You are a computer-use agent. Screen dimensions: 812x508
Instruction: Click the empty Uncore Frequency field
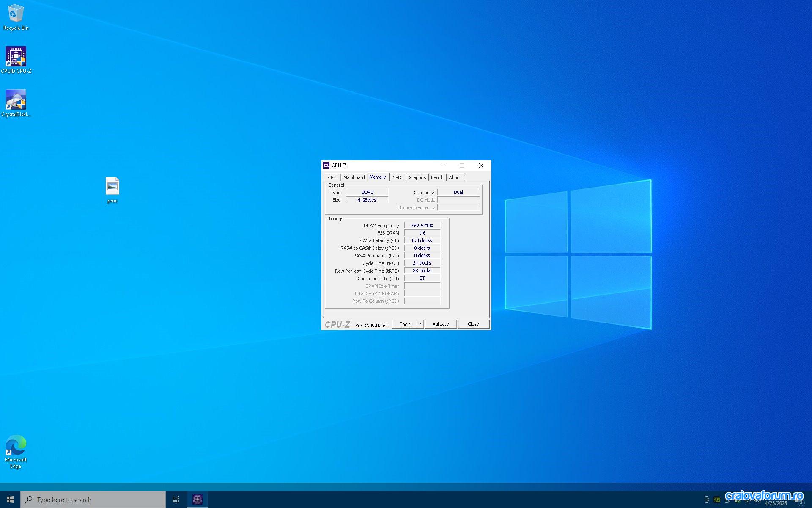click(x=458, y=207)
